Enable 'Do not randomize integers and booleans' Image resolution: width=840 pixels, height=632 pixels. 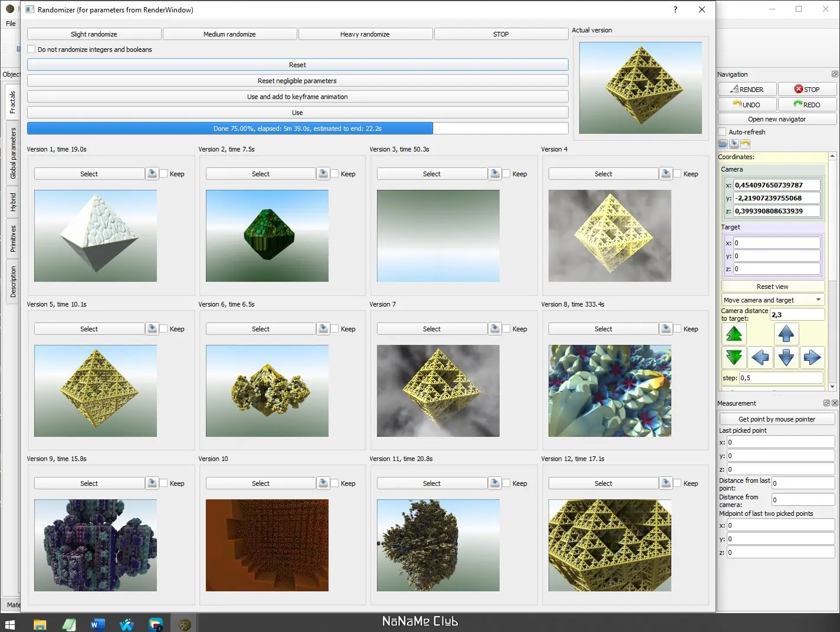point(32,50)
